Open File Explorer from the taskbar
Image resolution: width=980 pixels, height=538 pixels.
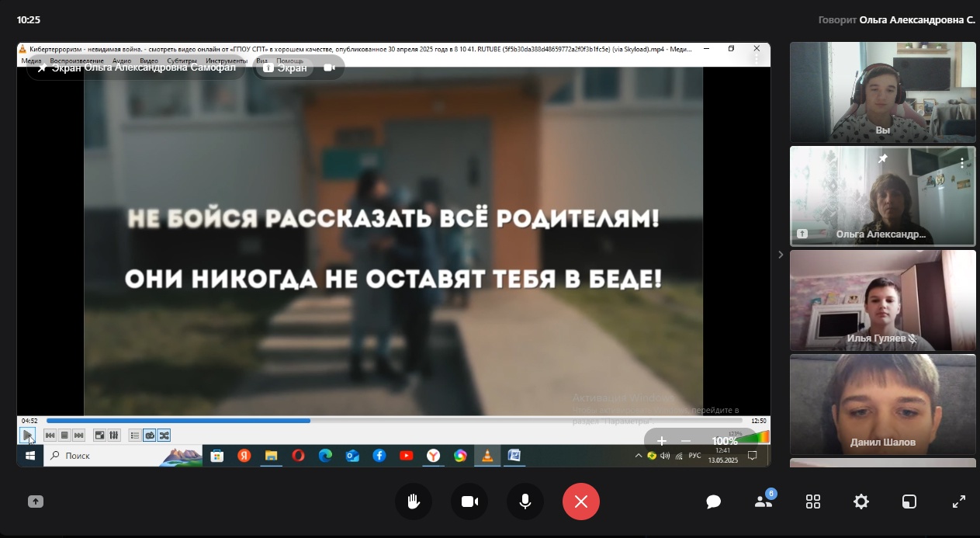click(x=271, y=456)
